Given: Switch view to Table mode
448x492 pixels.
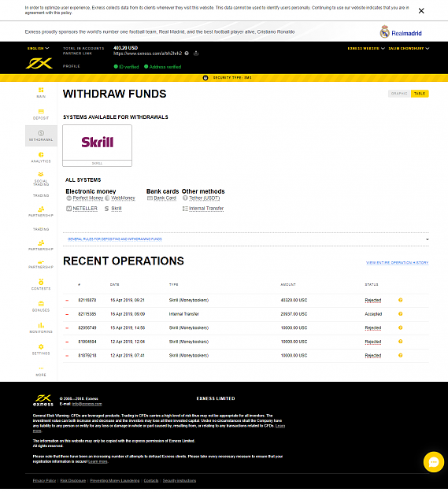Looking at the screenshot, I should click(420, 94).
